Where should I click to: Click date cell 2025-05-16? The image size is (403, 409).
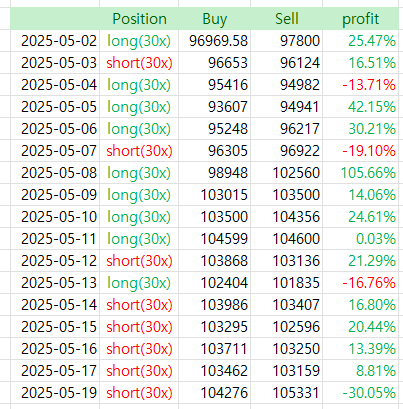tap(55, 349)
